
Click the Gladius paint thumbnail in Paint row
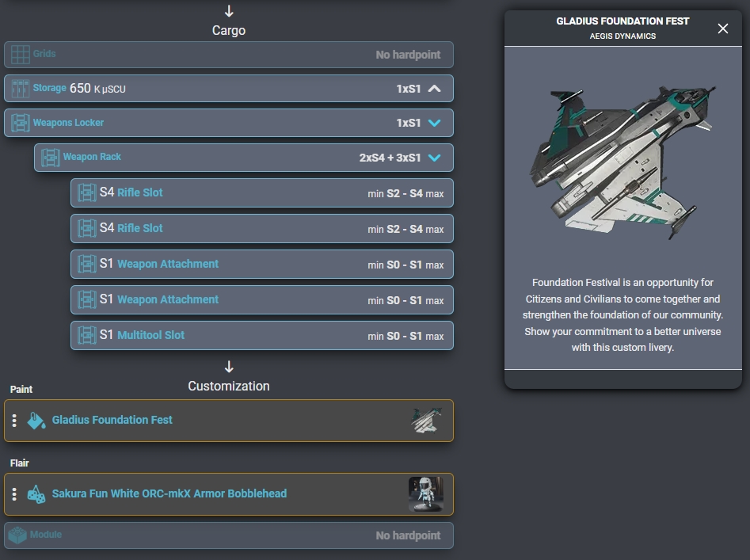426,421
